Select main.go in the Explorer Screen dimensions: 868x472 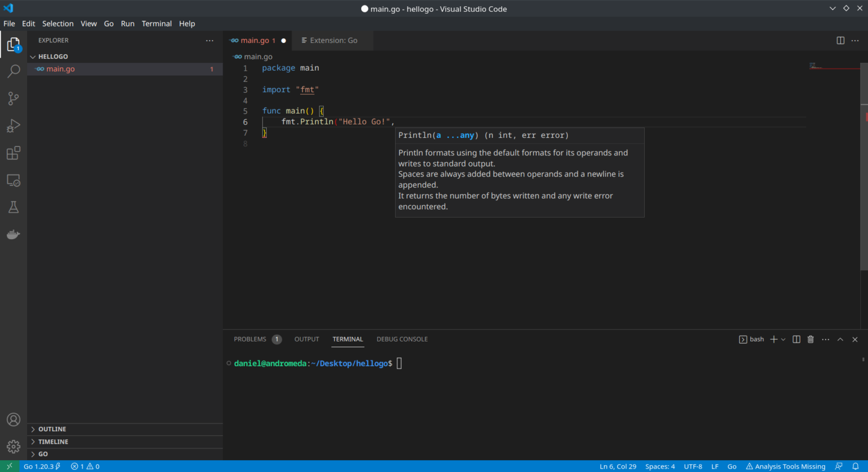[60, 69]
